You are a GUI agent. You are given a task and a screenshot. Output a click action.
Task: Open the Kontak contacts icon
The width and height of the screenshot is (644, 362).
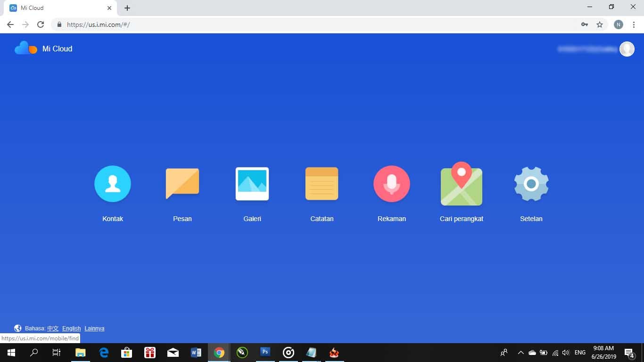113,184
